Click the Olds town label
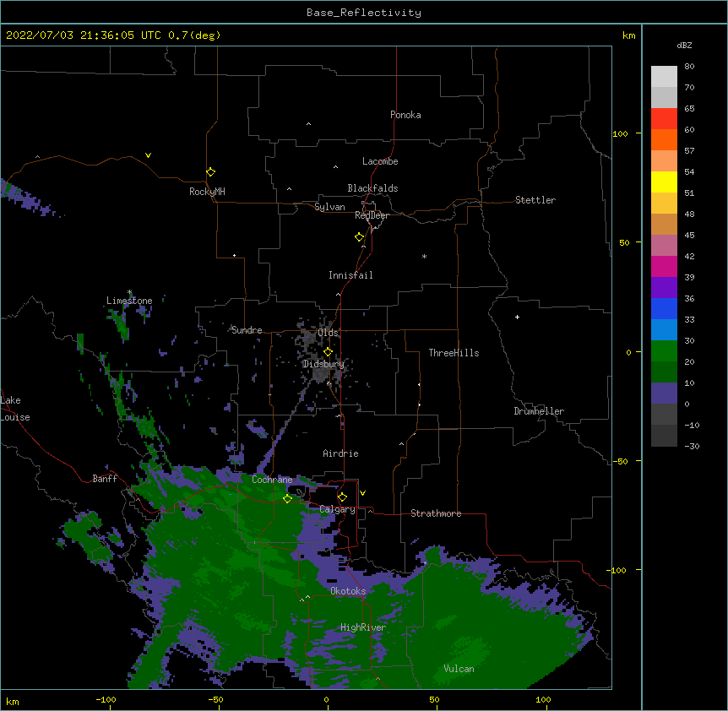Screen dimensions: 728x711 point(328,333)
